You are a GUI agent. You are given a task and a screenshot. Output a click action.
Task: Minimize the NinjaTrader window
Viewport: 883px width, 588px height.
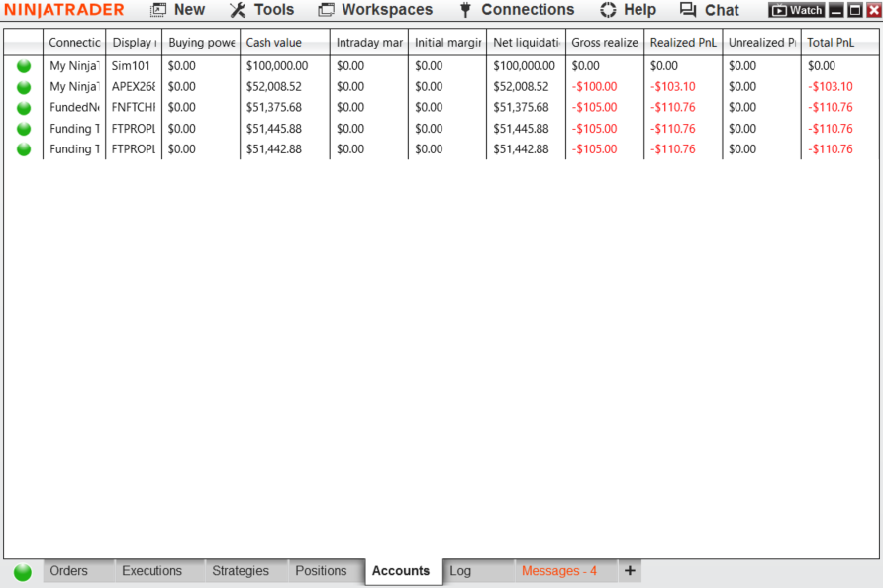pyautogui.click(x=836, y=10)
